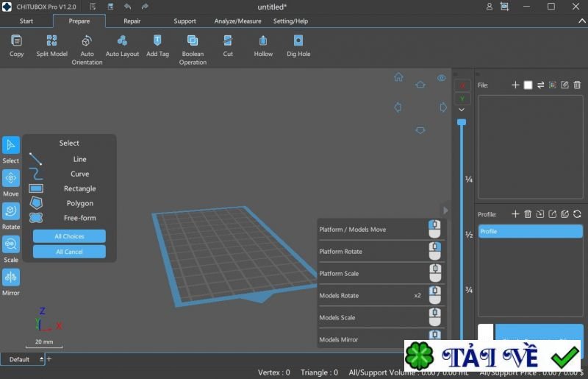This screenshot has height=379, width=588.
Task: Reset view with the home icon
Action: pos(398,77)
